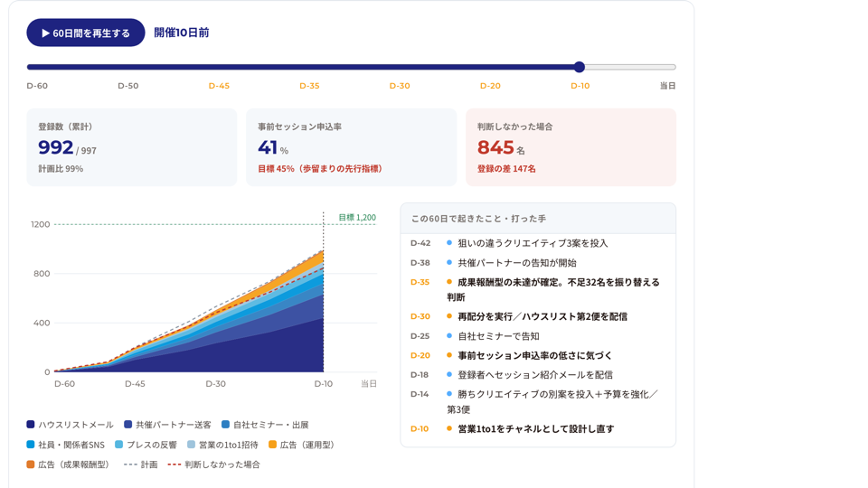Select the D-10 timeline marker
This screenshot has width=868, height=488.
click(580, 86)
